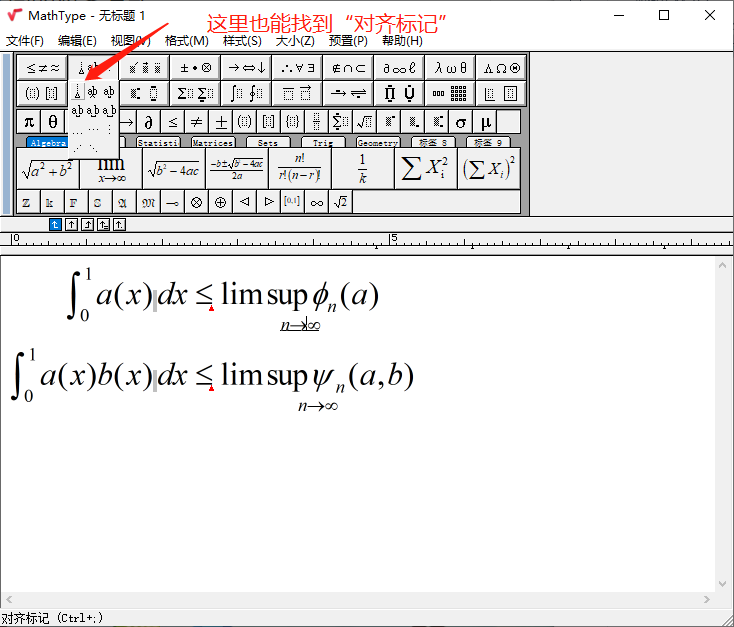This screenshot has width=734, height=627.
Task: Click the horizontal scrollbar right arrow
Action: (707, 599)
